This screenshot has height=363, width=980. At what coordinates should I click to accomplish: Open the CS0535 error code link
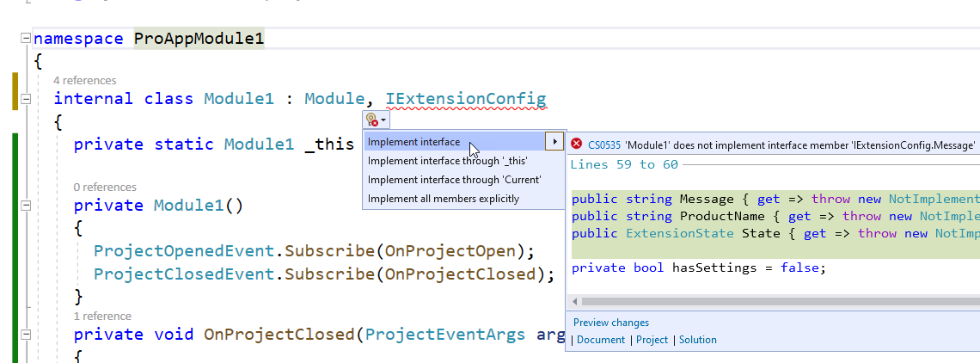(x=603, y=145)
